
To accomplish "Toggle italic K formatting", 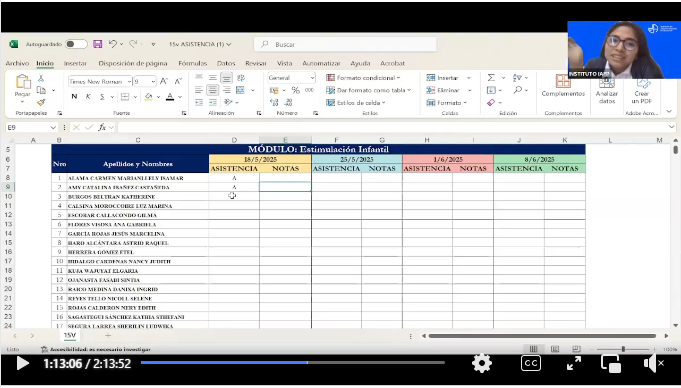I will (88, 96).
